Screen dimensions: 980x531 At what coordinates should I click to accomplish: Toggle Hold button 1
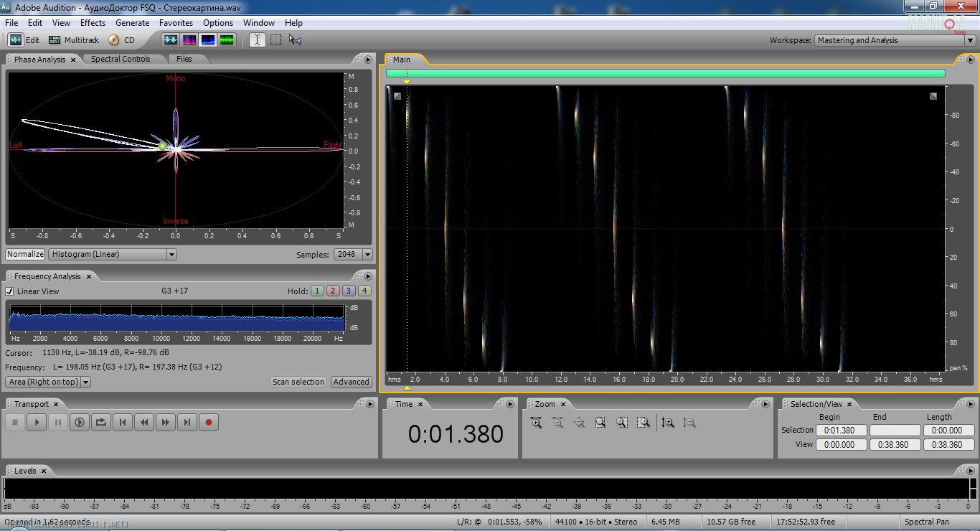click(x=317, y=291)
